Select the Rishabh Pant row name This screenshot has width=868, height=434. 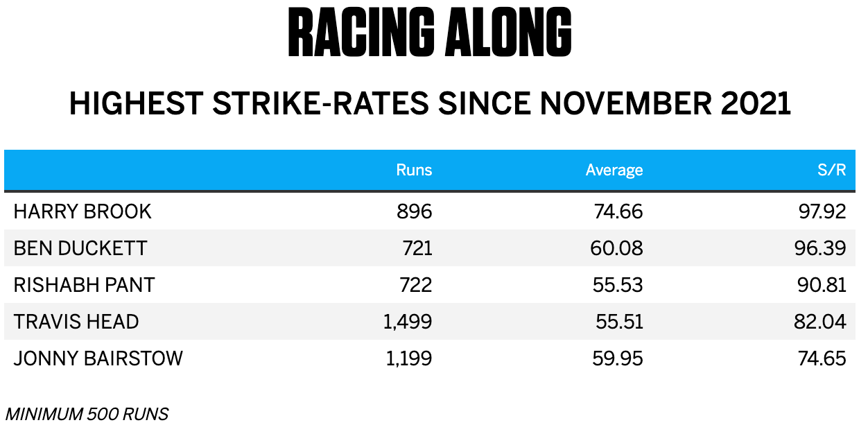(84, 285)
